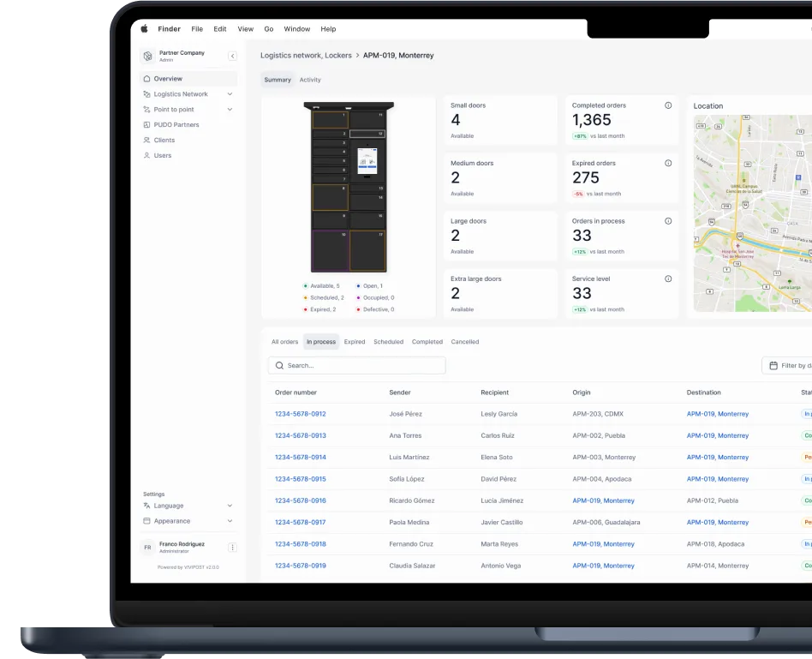This screenshot has width=812, height=659.
Task: Expand the Language dropdown
Action: click(230, 506)
